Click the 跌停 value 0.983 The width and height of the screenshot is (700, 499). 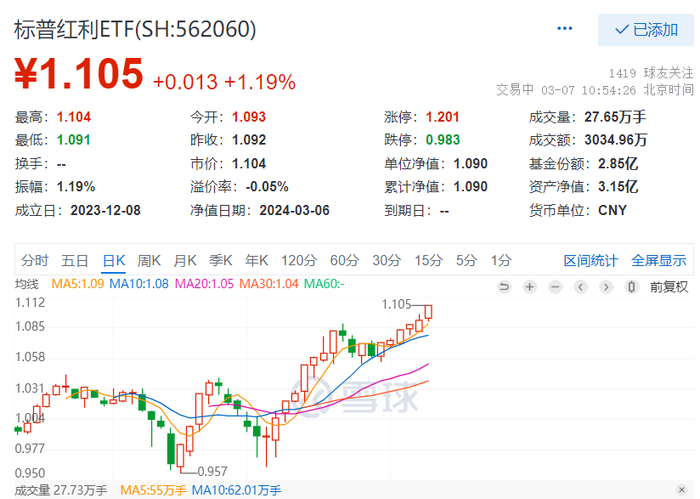tap(442, 140)
